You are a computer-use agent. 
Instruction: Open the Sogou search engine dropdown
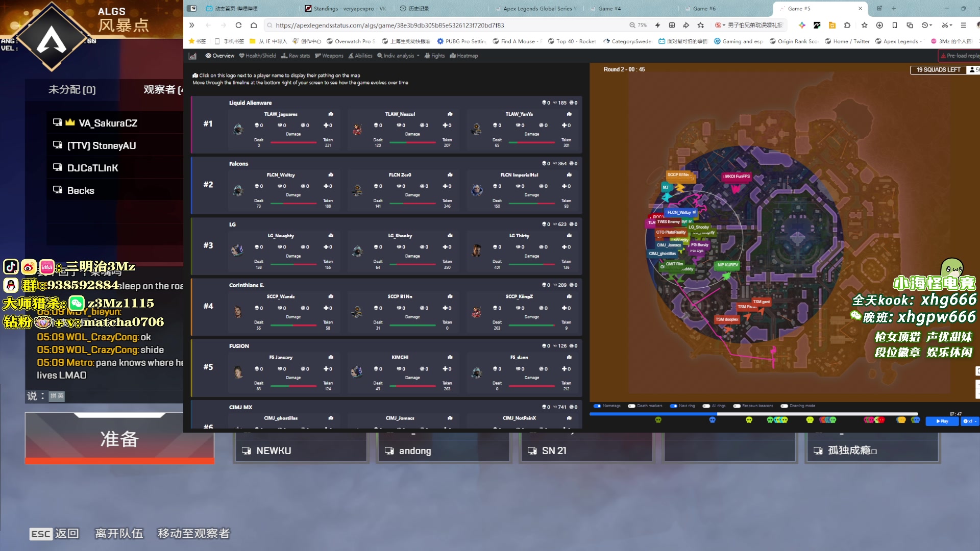720,25
